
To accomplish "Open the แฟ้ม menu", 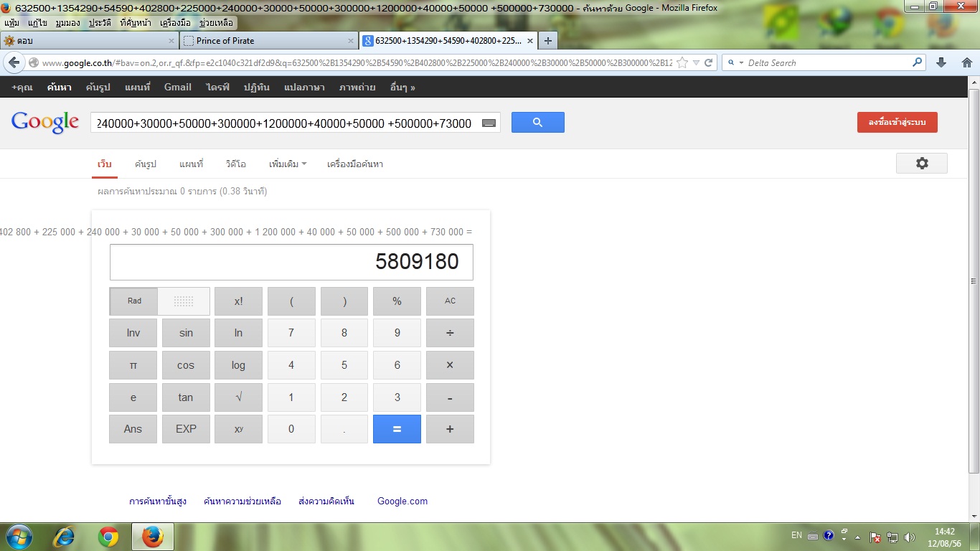I will point(11,23).
